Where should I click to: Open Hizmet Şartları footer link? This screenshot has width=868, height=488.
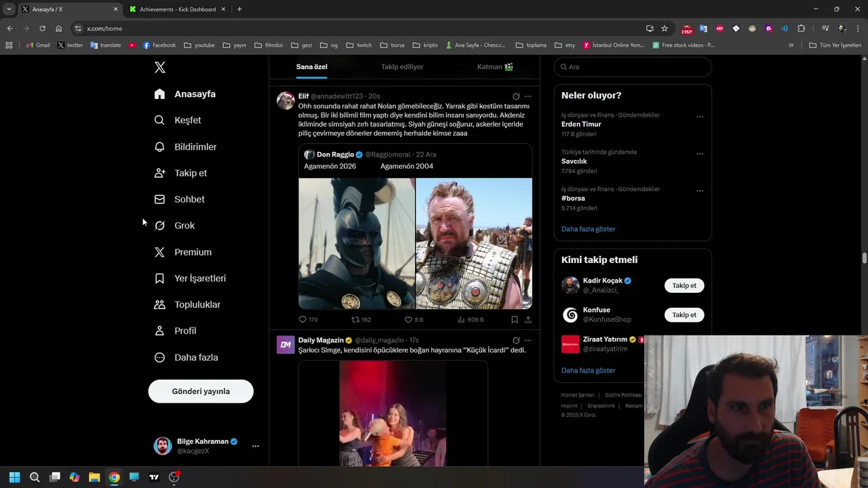click(x=578, y=395)
